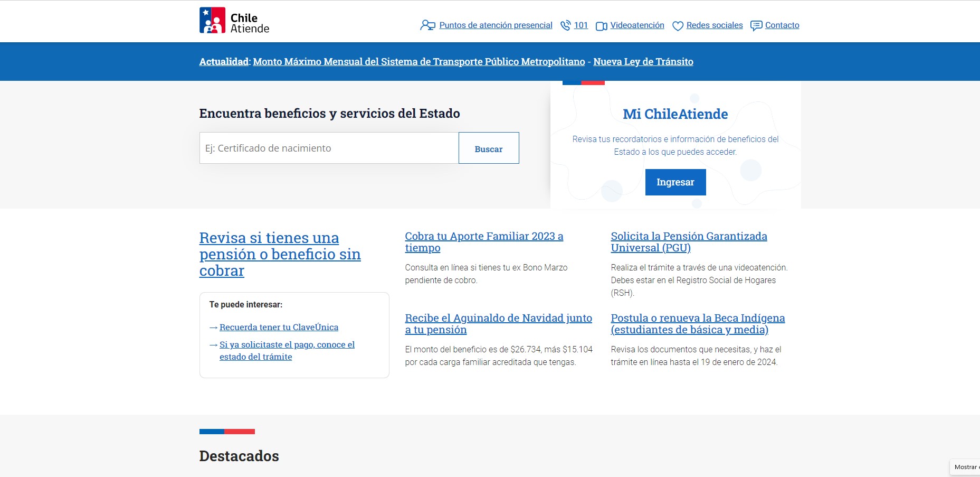The image size is (980, 477).
Task: Open Cobra tu Aporte Familiar 2023 link
Action: (x=484, y=242)
